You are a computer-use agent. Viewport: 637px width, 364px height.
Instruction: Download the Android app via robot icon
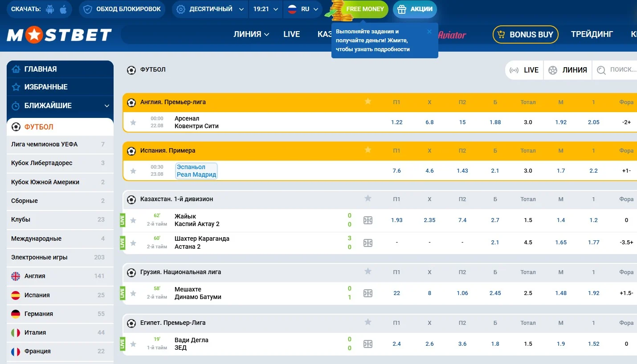point(50,9)
